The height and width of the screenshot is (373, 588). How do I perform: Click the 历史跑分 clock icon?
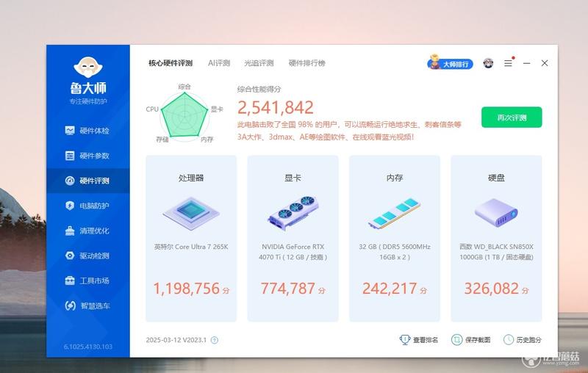click(509, 340)
